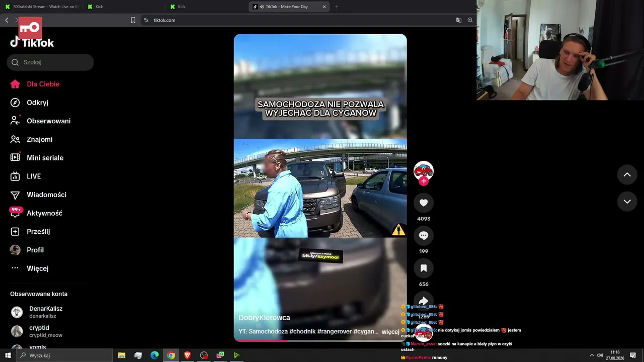Click the video progress bar
Viewport: 644px width, 362px height.
[320, 341]
